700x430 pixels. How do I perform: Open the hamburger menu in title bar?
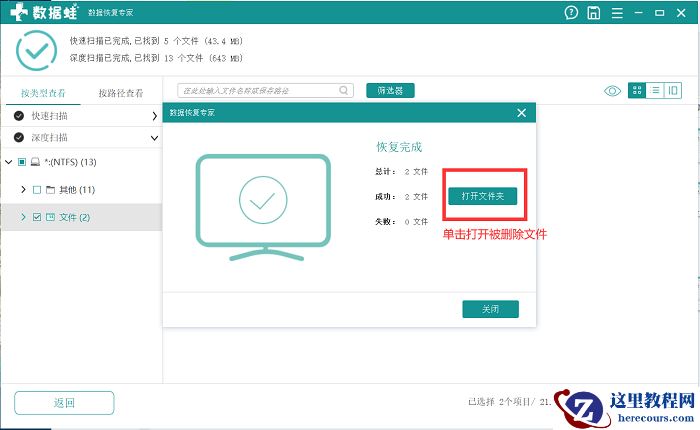617,13
